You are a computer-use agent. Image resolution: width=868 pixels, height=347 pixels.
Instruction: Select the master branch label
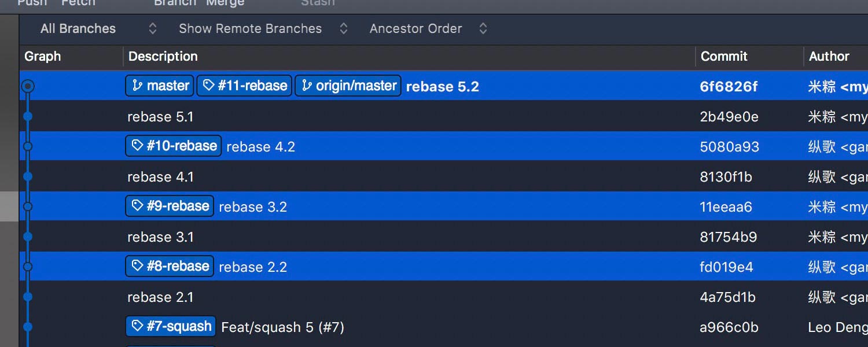pos(160,86)
